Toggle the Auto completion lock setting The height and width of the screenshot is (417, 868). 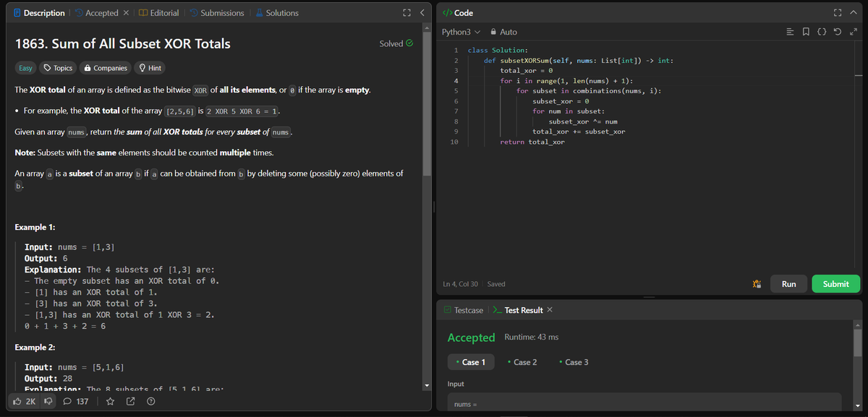pyautogui.click(x=503, y=32)
